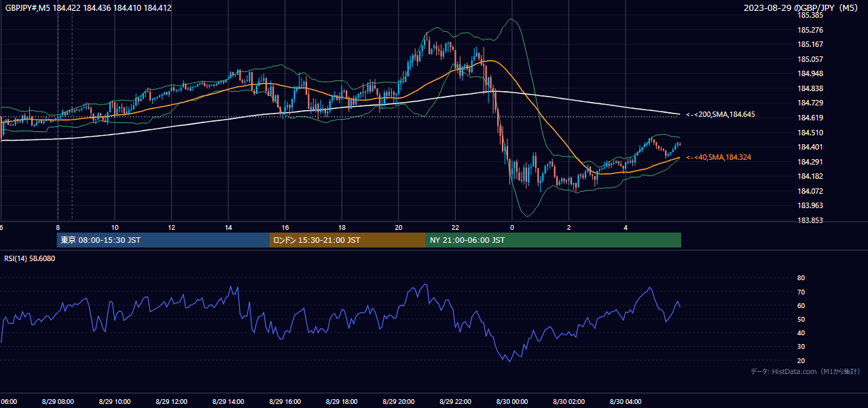Click the HistData.com data source credit
Image resolution: width=868 pixels, height=408 pixels.
pyautogui.click(x=805, y=371)
